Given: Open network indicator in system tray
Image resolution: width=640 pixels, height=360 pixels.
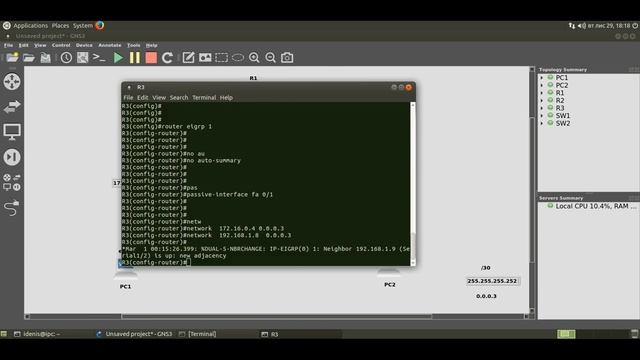Looking at the screenshot, I should click(572, 26).
